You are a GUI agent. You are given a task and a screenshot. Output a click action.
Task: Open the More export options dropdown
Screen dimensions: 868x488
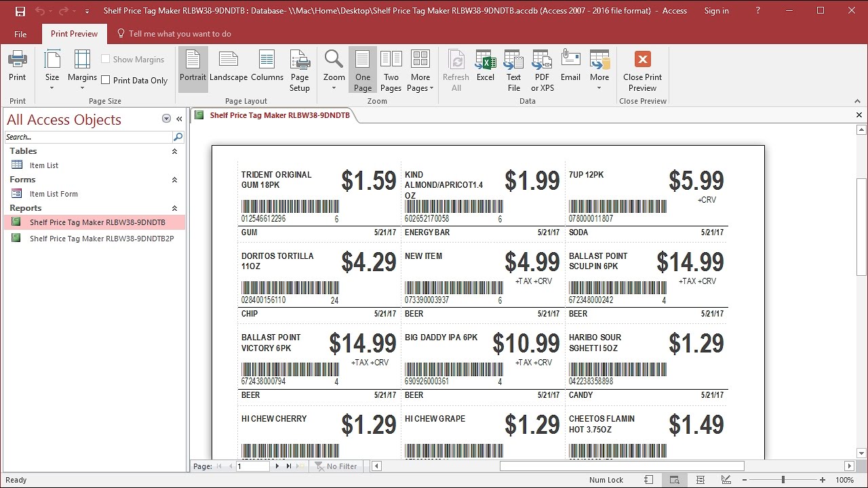[x=599, y=70]
